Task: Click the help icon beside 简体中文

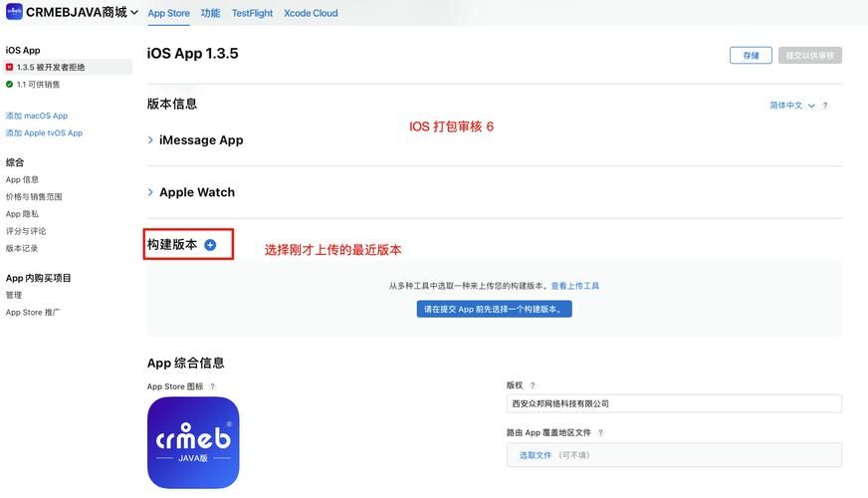Action: click(x=825, y=106)
